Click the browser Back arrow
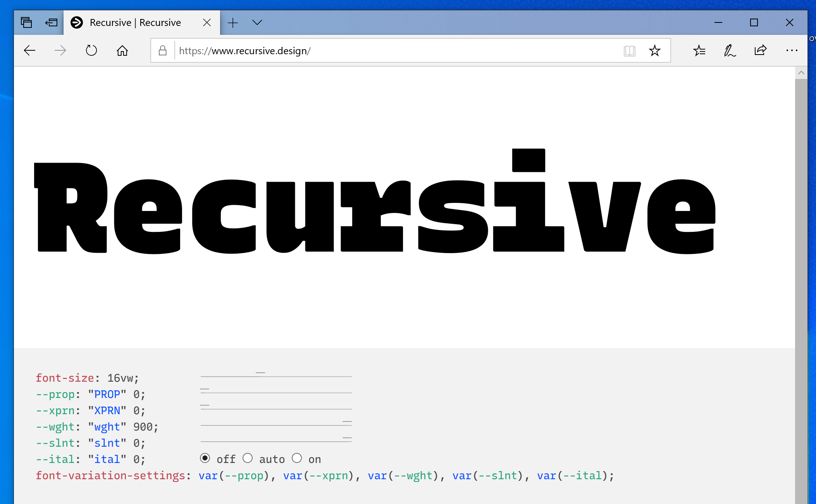The height and width of the screenshot is (504, 816). 29,51
